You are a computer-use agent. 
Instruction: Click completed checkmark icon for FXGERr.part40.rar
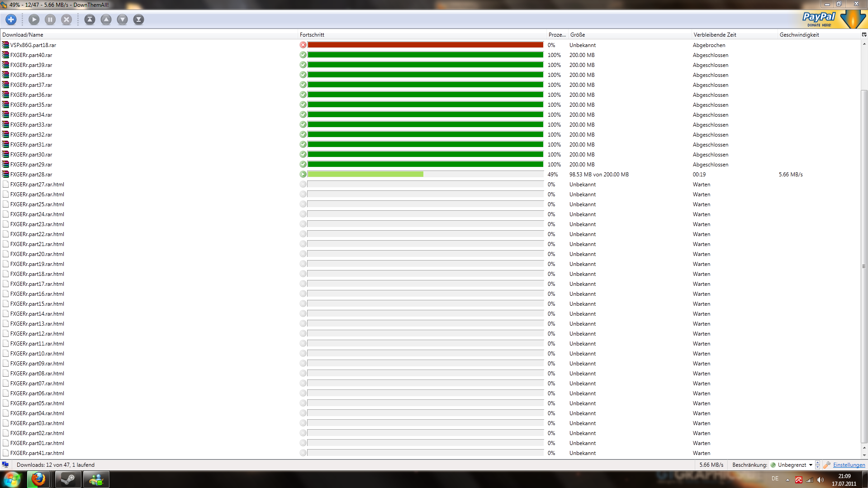coord(303,55)
